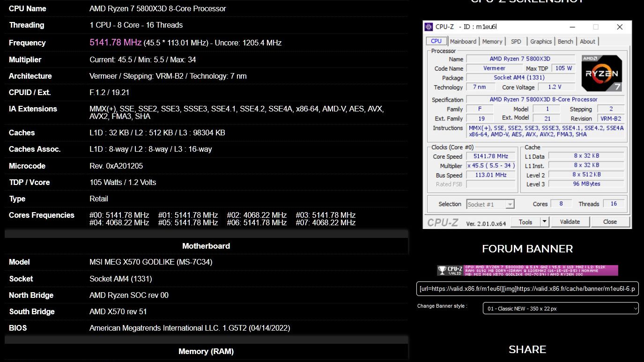This screenshot has width=644, height=362.
Task: Click "AMD Ryzen SOC rev 00" North Bridge value
Action: 129,296
